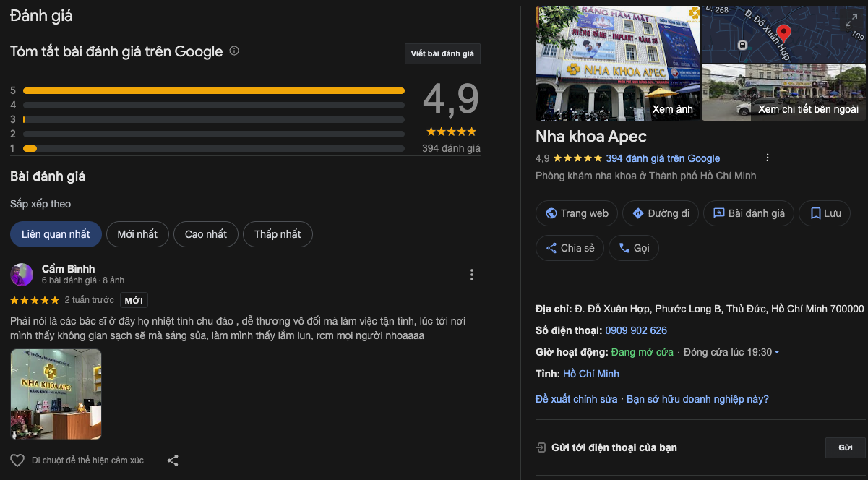Filter by 5-star rating bar
The image size is (868, 480).
click(213, 91)
